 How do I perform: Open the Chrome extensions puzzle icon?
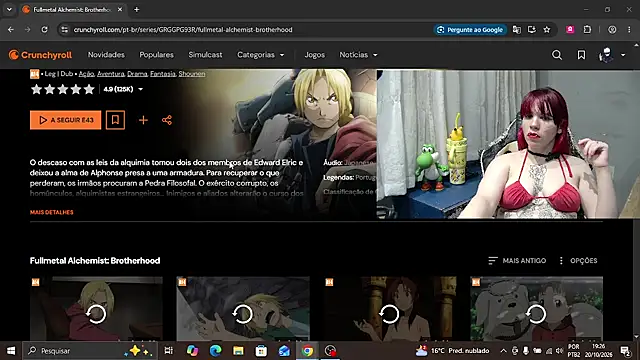pos(587,29)
